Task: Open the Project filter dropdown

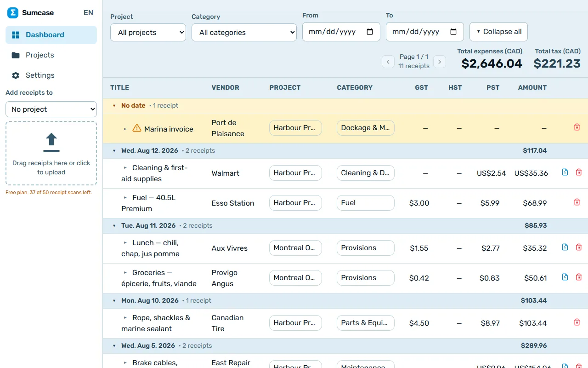Action: (148, 33)
